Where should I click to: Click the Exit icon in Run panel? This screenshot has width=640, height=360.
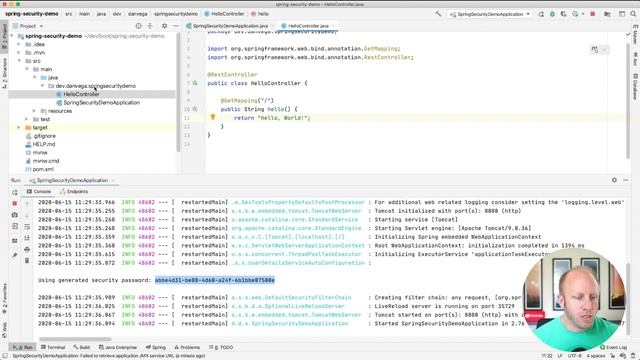(x=15, y=226)
